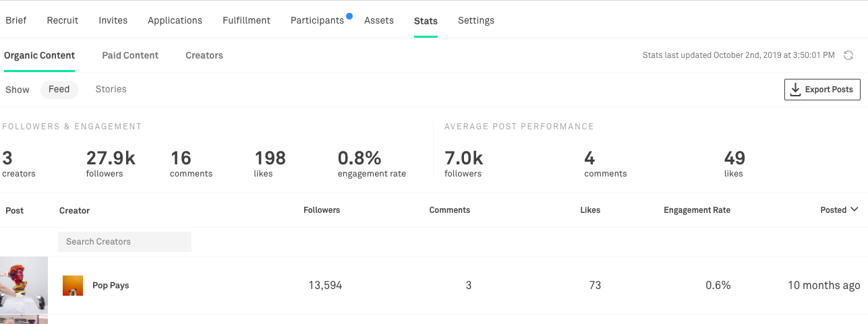This screenshot has height=324, width=868.
Task: Open the Pop Pays post thumbnail
Action: point(24,285)
